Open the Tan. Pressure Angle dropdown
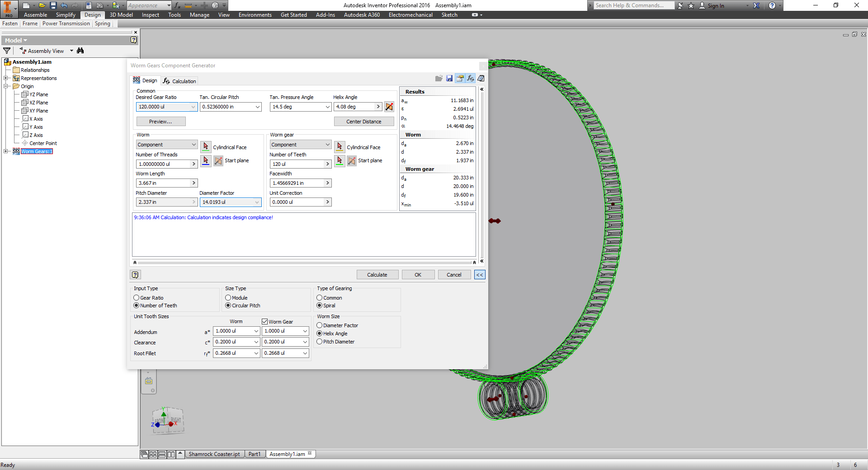 coord(328,107)
